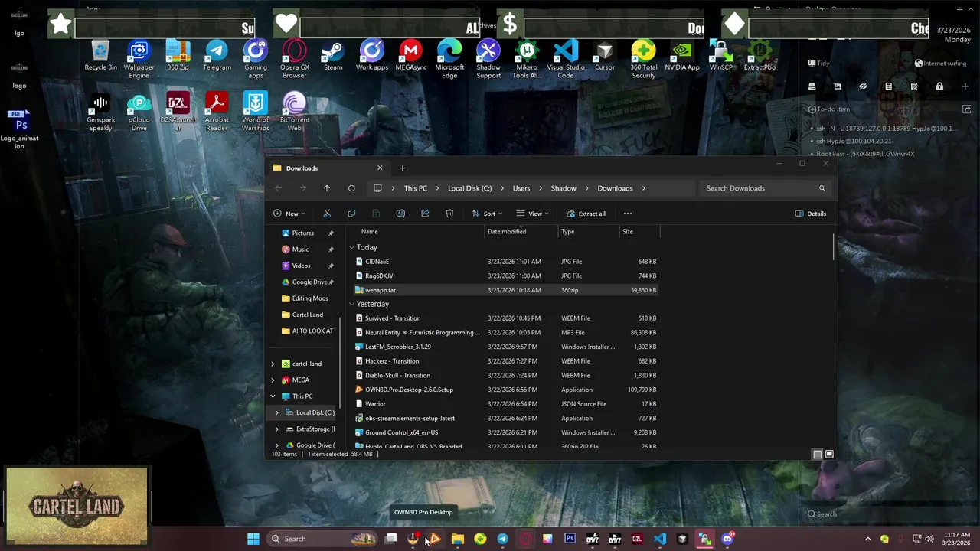This screenshot has height=551, width=980.
Task: Click the Delete trash icon in Explorer toolbar
Action: (449, 214)
